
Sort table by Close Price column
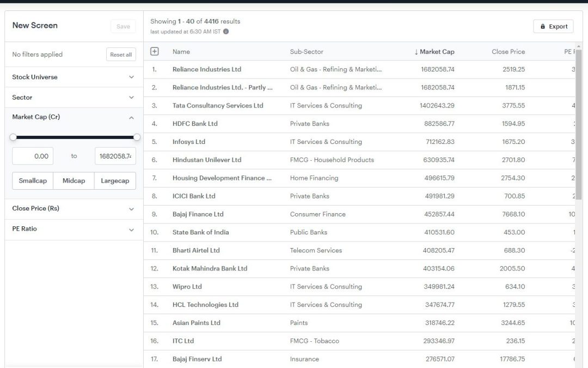508,52
